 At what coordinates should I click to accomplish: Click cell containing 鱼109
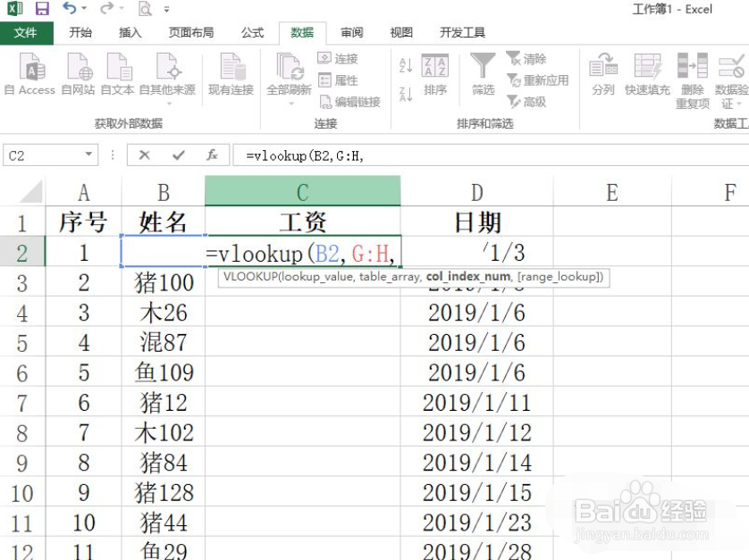click(164, 372)
